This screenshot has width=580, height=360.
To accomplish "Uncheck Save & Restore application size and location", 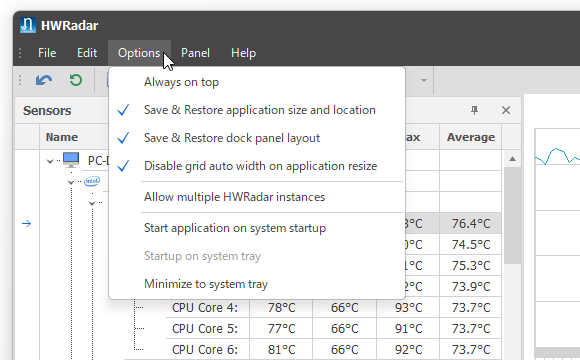I will pyautogui.click(x=257, y=110).
